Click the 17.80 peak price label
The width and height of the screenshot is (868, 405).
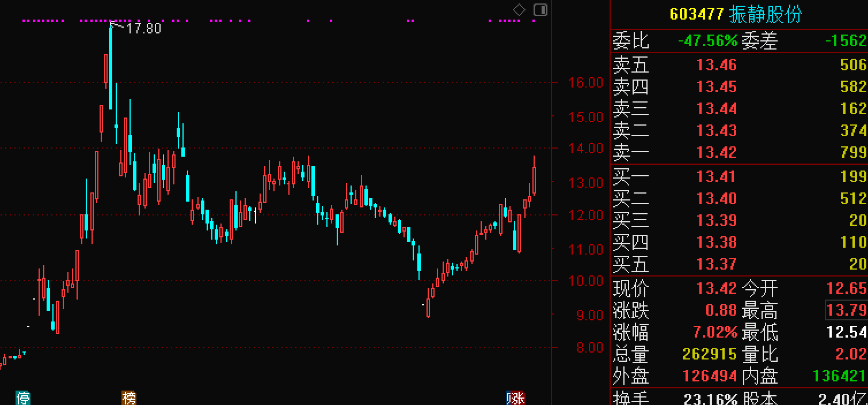(x=143, y=28)
